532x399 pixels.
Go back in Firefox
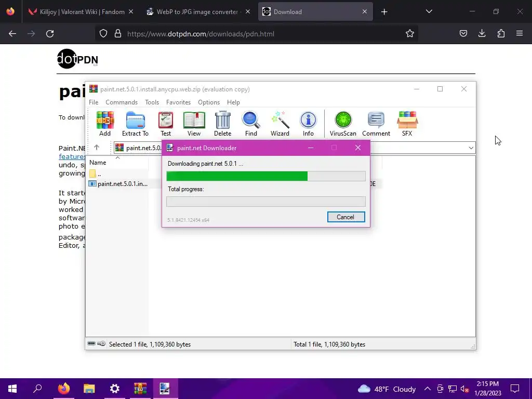click(12, 34)
